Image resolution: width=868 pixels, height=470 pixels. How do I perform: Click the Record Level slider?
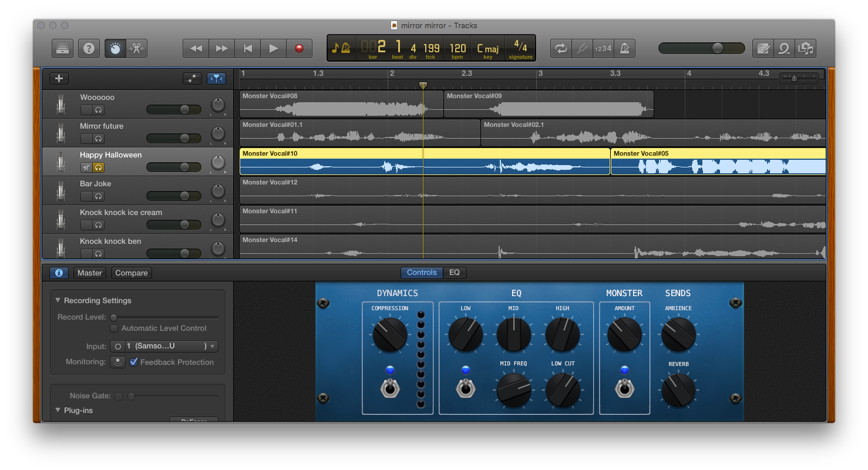tap(164, 317)
